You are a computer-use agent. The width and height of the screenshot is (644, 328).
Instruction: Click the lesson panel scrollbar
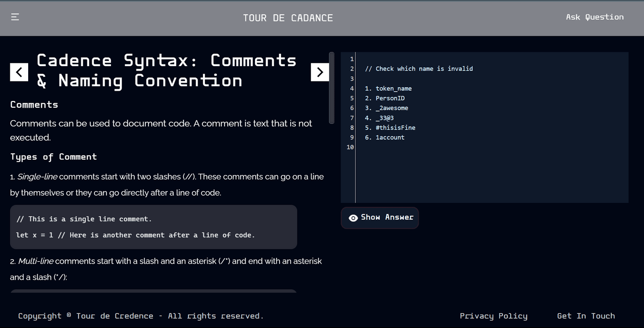(x=331, y=88)
